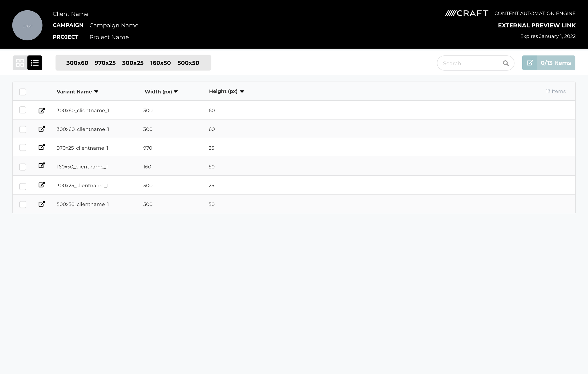The width and height of the screenshot is (588, 374).
Task: Switch to grid view layout
Action: point(20,63)
